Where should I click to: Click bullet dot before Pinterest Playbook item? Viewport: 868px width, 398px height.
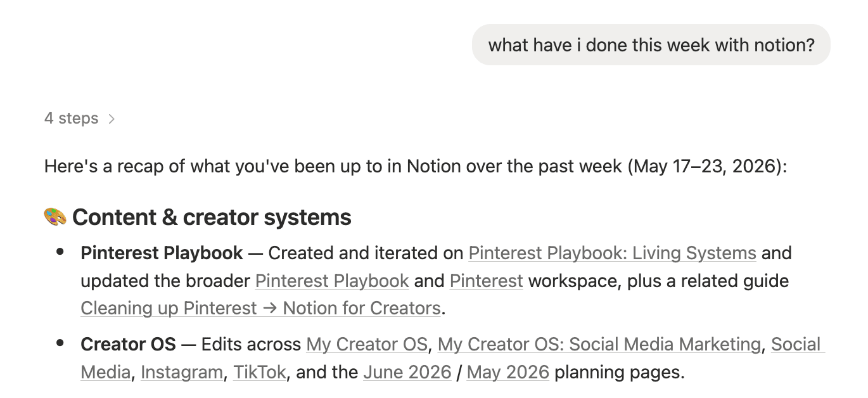tap(60, 252)
